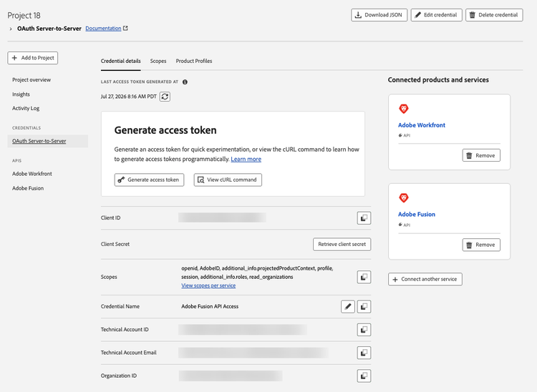The image size is (537, 392).
Task: Copy the Scopes list
Action: point(364,277)
